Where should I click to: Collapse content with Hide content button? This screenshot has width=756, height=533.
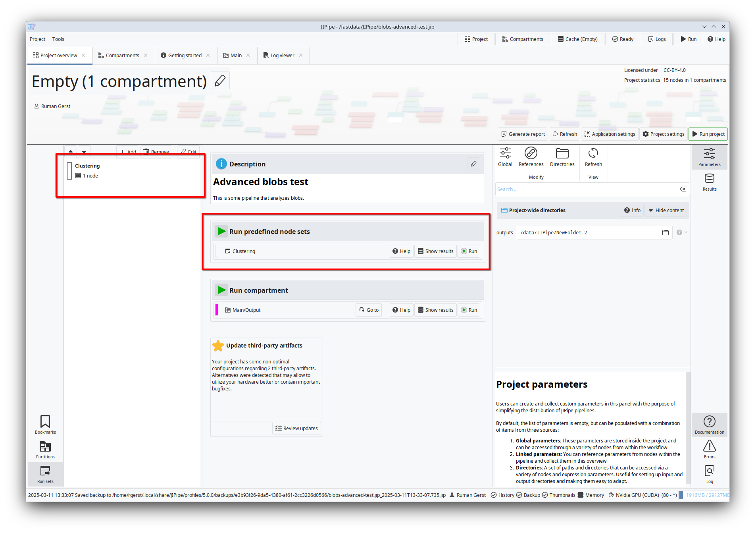pos(666,210)
